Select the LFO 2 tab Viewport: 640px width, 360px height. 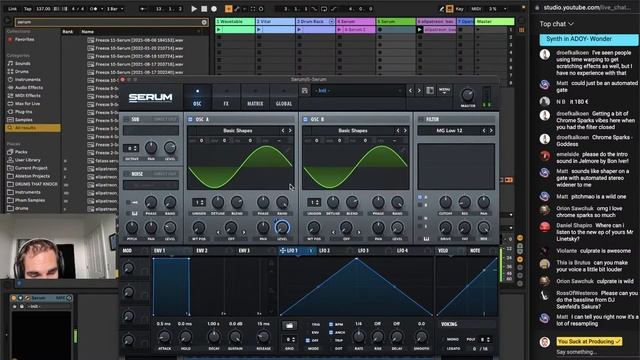click(x=324, y=251)
